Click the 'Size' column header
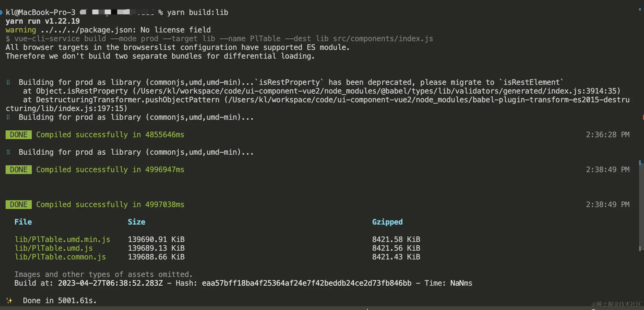This screenshot has height=310, width=644. 137,222
